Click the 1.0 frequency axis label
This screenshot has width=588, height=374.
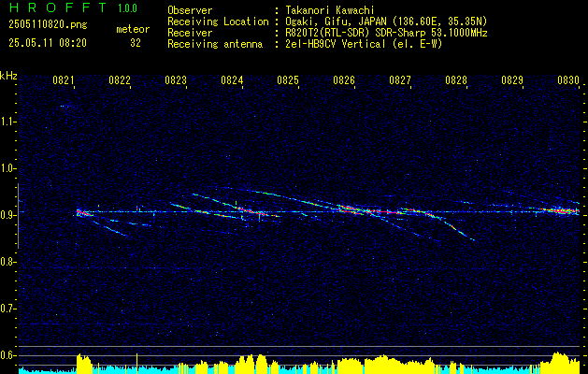pyautogui.click(x=7, y=168)
